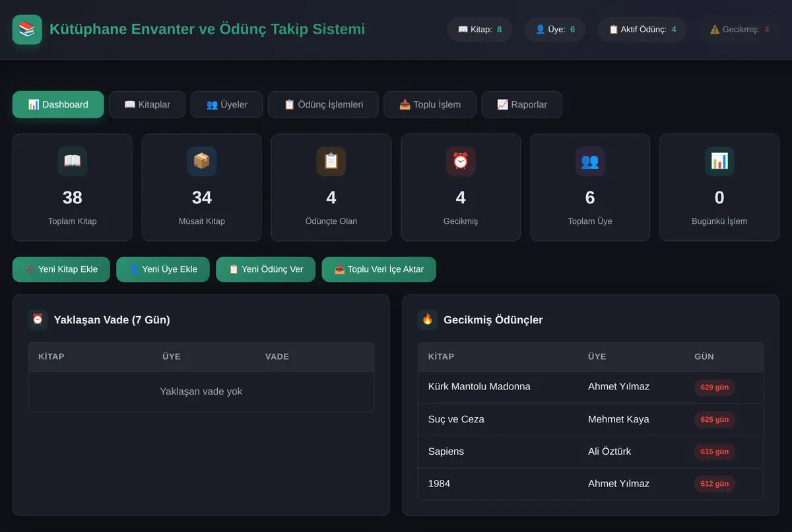Go to the Üyeler tab
The width and height of the screenshot is (792, 532).
pyautogui.click(x=227, y=104)
